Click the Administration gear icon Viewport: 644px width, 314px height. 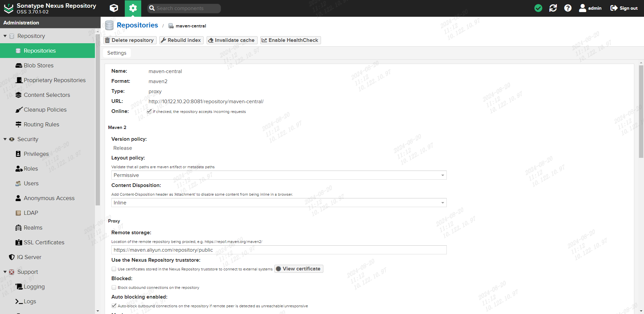click(x=133, y=8)
